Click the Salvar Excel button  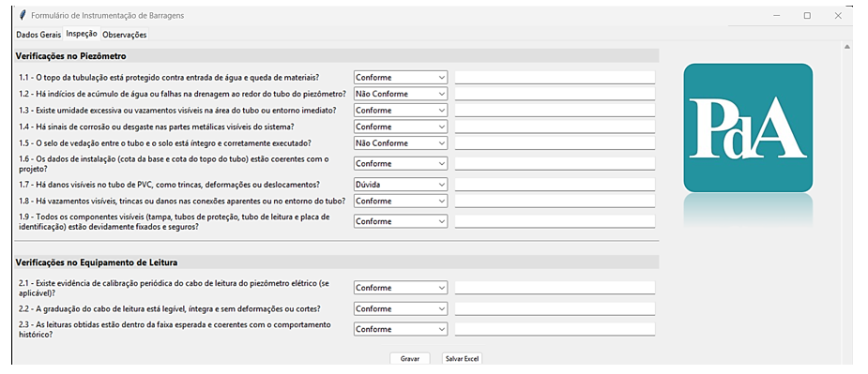coord(463,358)
